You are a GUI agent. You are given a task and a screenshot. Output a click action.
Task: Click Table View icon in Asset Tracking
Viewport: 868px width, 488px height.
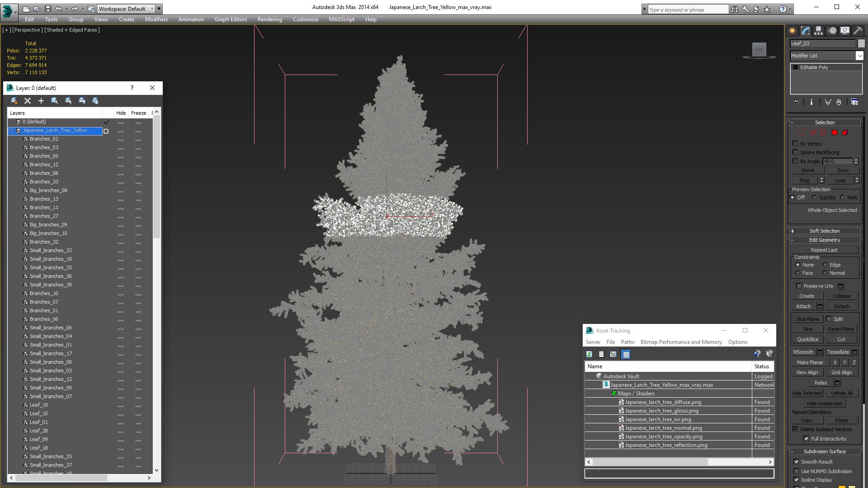click(626, 354)
